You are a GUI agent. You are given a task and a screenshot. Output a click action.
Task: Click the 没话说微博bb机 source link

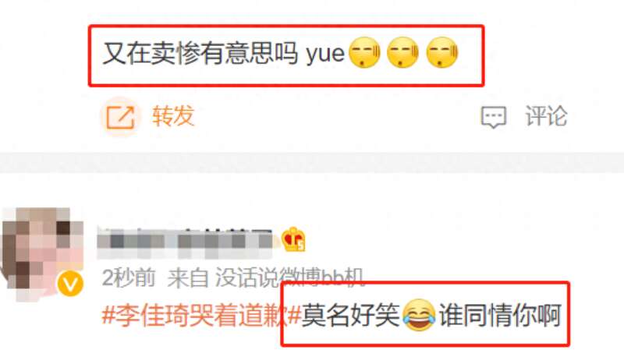coord(289,277)
